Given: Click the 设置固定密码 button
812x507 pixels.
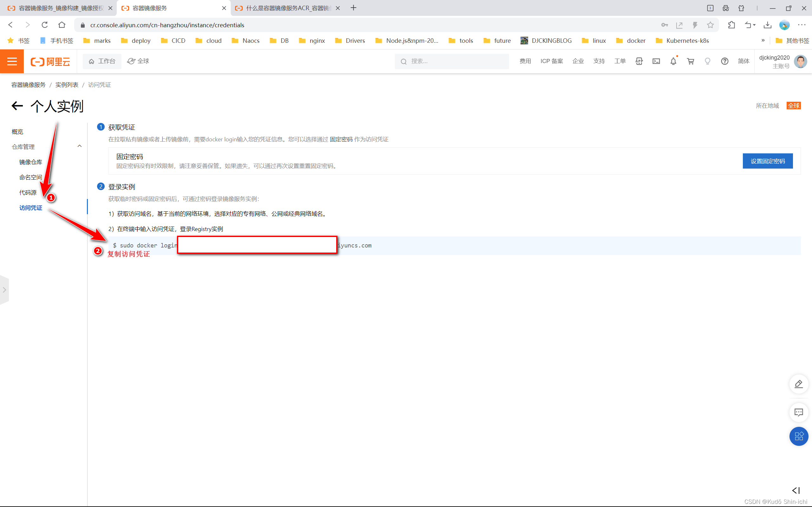Looking at the screenshot, I should point(767,161).
